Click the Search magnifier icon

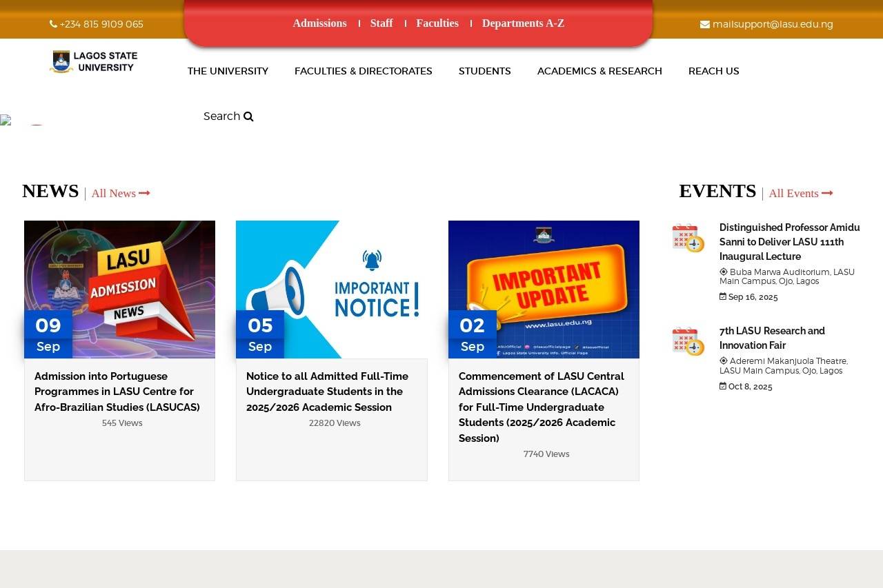(248, 116)
